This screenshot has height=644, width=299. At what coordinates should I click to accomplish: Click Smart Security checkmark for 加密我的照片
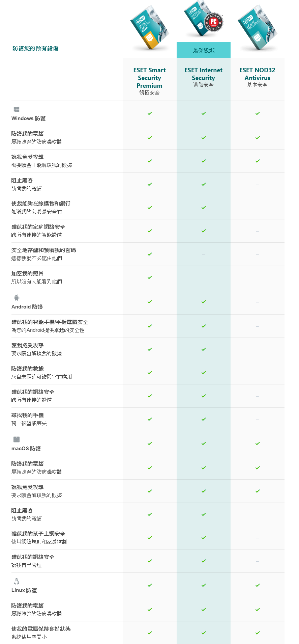coord(150,277)
